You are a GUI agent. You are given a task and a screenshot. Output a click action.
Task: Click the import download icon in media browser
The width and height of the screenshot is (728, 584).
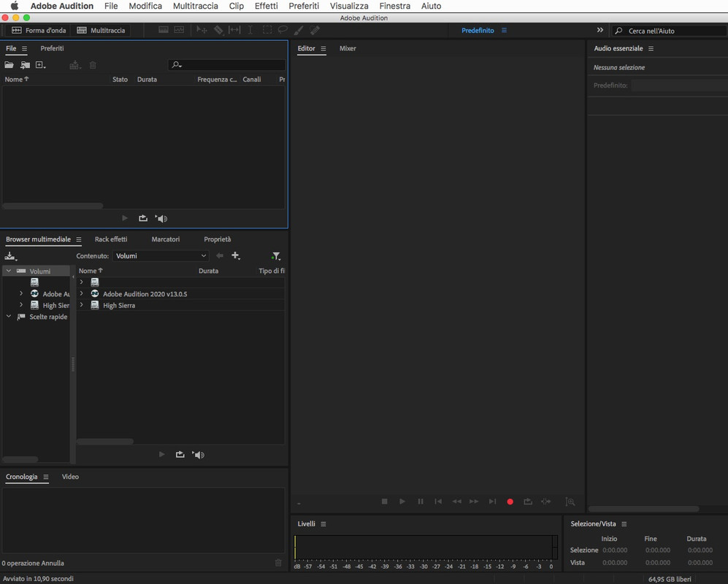[11, 255]
